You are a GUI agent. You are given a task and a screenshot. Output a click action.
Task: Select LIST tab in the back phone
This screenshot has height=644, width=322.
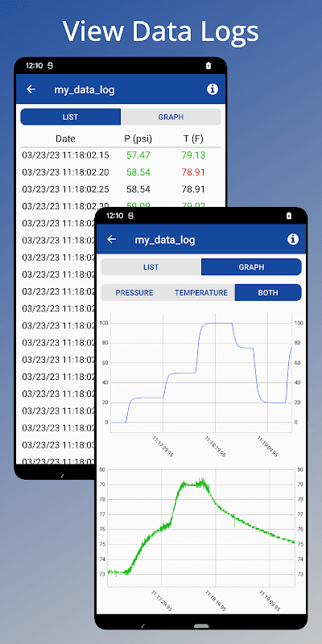71,117
